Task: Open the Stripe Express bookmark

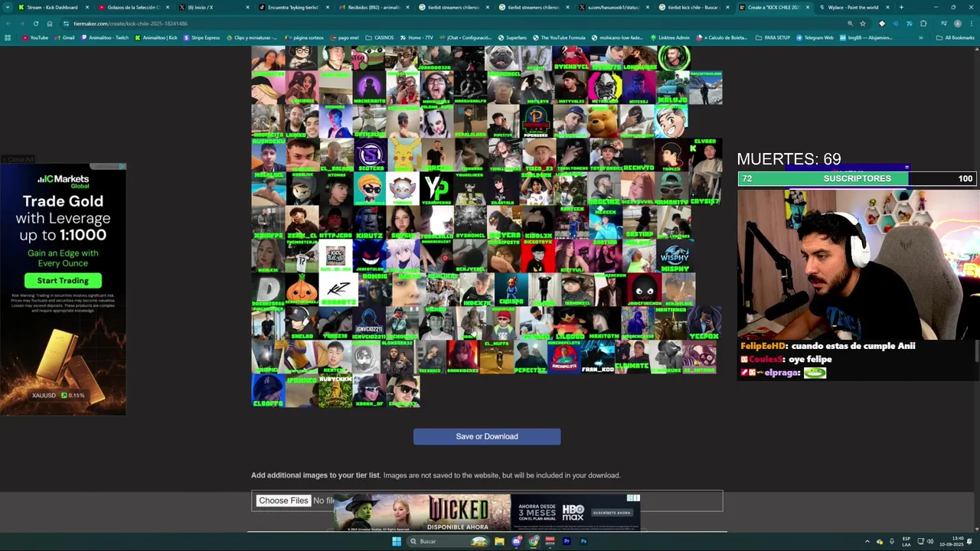Action: click(x=201, y=37)
